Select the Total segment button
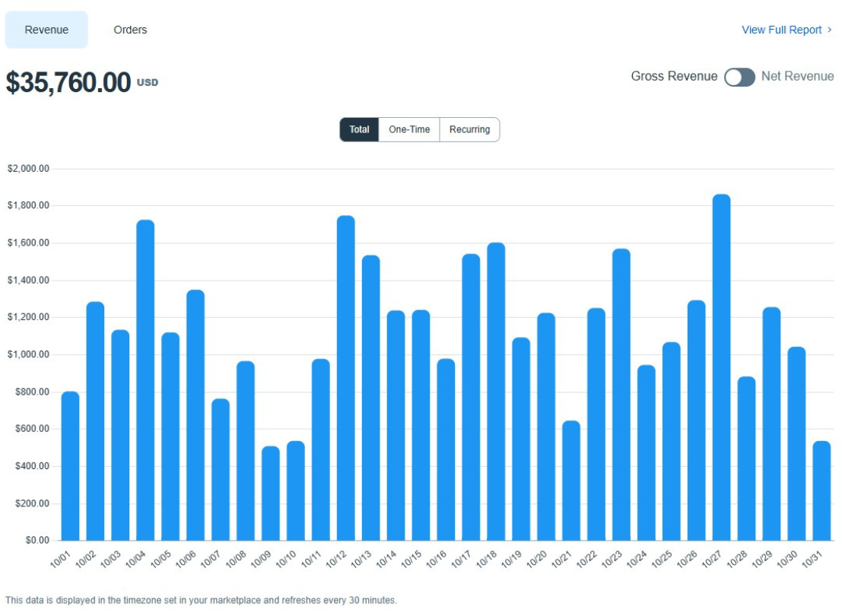 359,129
